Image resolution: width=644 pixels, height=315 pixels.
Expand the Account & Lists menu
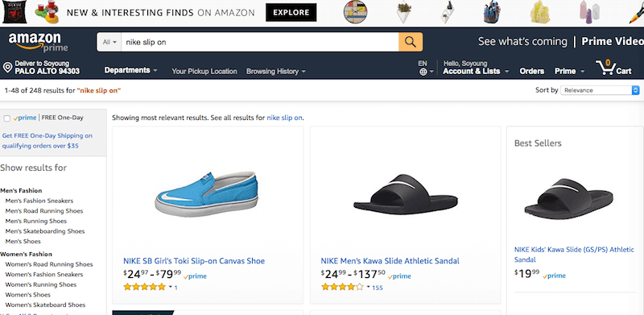click(476, 71)
